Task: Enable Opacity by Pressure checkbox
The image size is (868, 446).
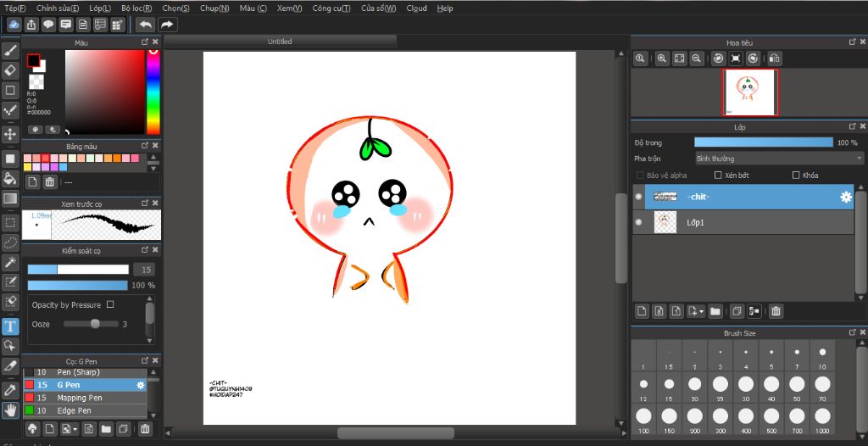Action: pyautogui.click(x=110, y=304)
